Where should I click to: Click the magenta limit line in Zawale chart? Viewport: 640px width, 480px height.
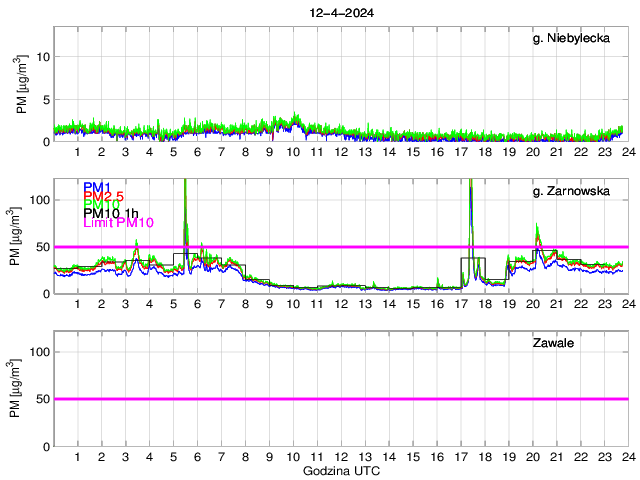[340, 399]
